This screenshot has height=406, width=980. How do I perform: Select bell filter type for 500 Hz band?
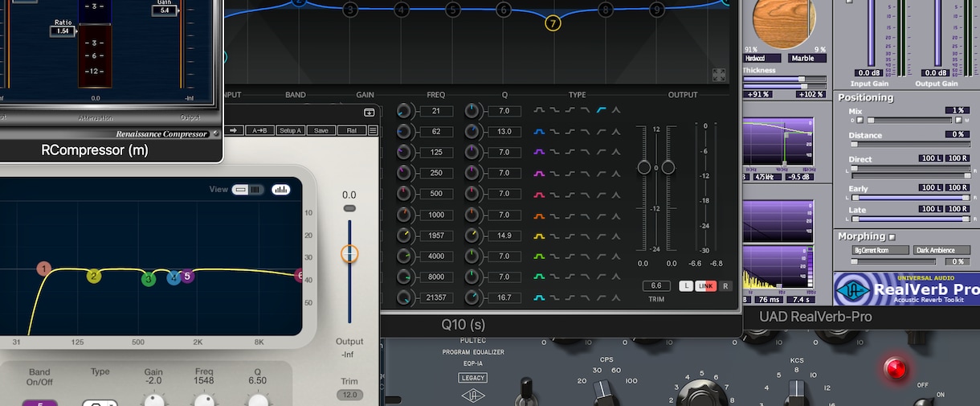pos(540,194)
